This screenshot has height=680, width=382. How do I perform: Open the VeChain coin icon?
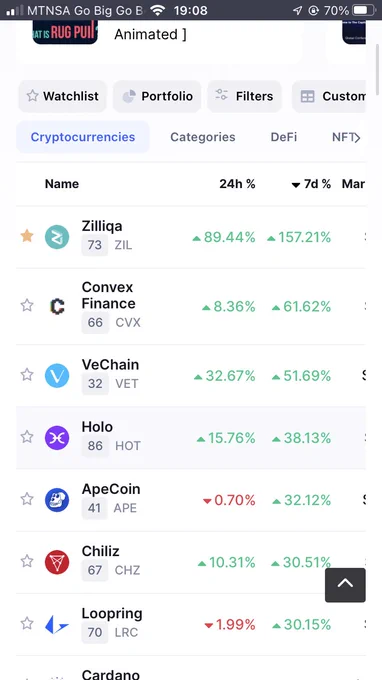coord(57,376)
